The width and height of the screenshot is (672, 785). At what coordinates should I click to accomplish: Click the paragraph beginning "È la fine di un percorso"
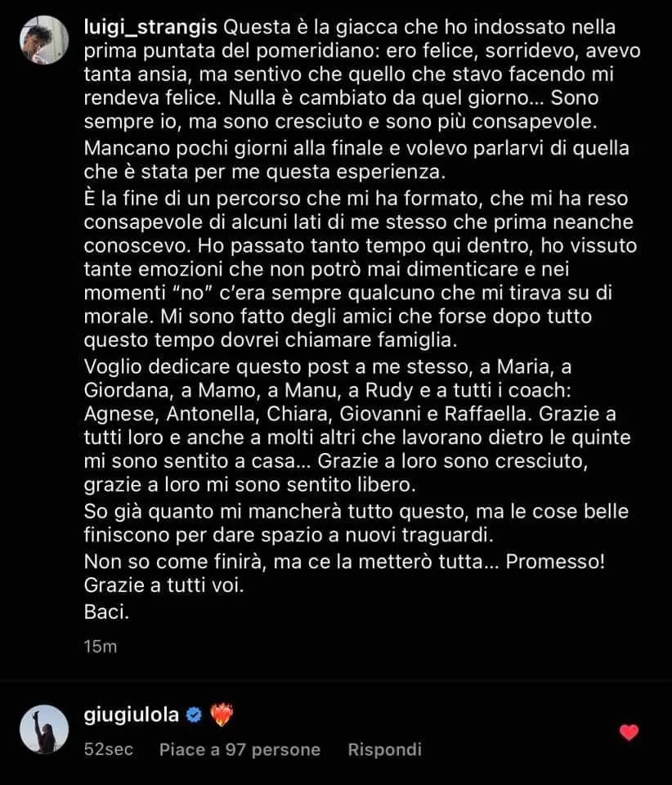361,269
